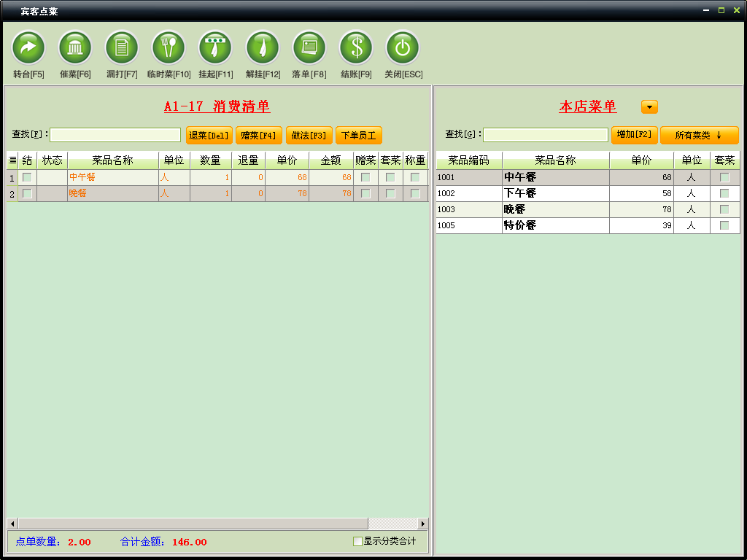Viewport: 747px width, 560px height.
Task: Submit the order with 落单[F8]
Action: [x=309, y=47]
